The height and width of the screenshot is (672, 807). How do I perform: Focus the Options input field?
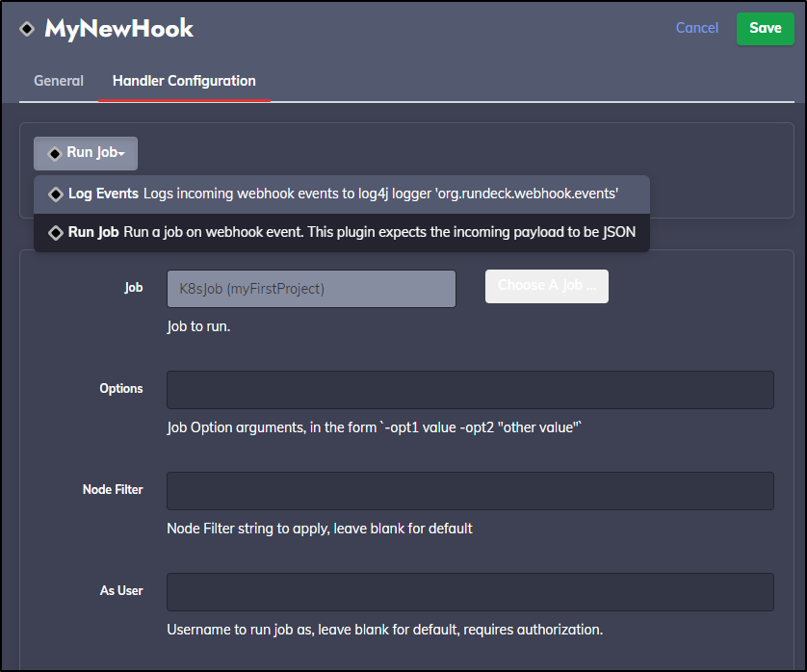470,390
